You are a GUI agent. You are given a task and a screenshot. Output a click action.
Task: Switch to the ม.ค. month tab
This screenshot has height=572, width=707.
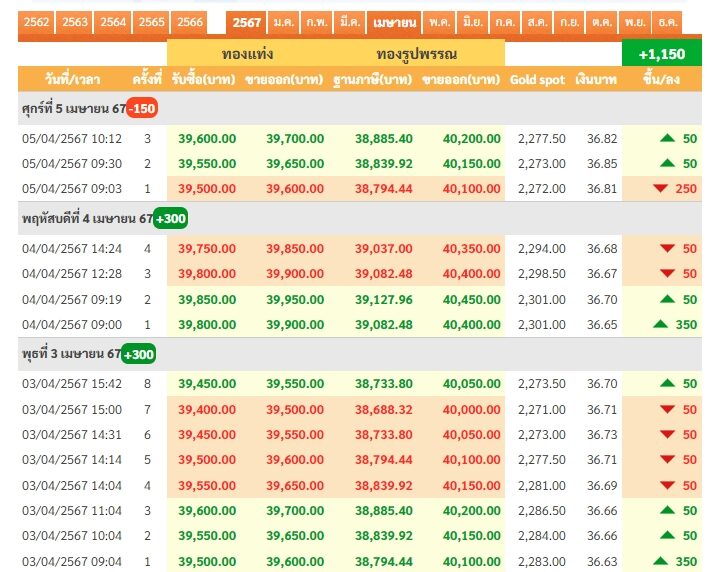point(284,22)
